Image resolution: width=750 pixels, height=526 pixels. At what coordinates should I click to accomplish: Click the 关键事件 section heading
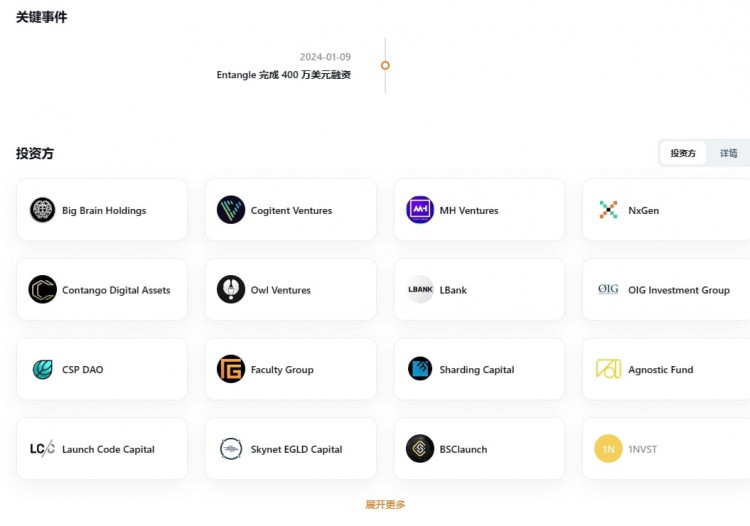tap(42, 17)
